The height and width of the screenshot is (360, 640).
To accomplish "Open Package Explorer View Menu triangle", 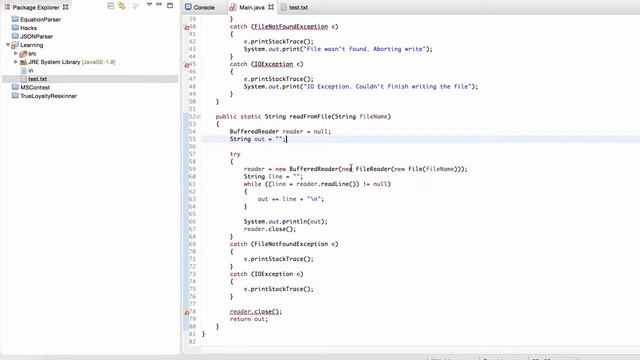I will tap(149, 5).
